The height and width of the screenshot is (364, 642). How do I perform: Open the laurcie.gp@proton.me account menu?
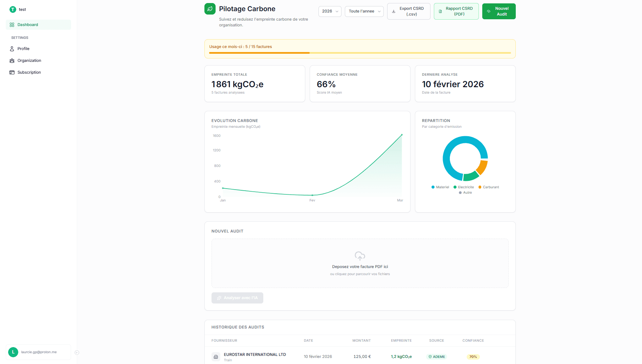point(39,352)
